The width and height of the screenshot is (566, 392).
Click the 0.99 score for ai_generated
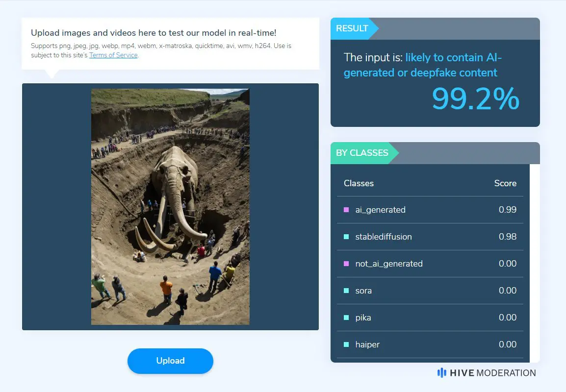(507, 210)
